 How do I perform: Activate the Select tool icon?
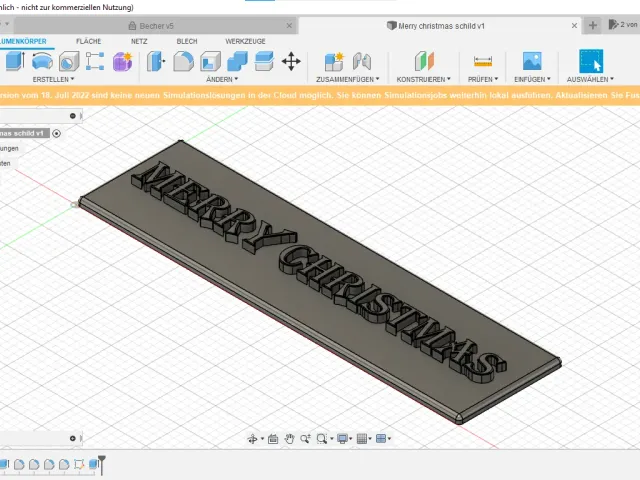tap(591, 62)
